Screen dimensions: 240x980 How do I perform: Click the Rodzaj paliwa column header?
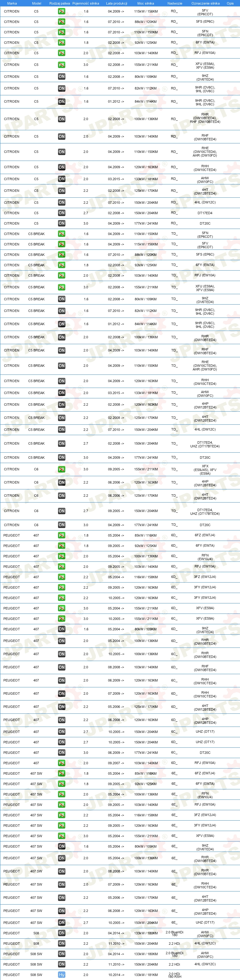point(60,3)
